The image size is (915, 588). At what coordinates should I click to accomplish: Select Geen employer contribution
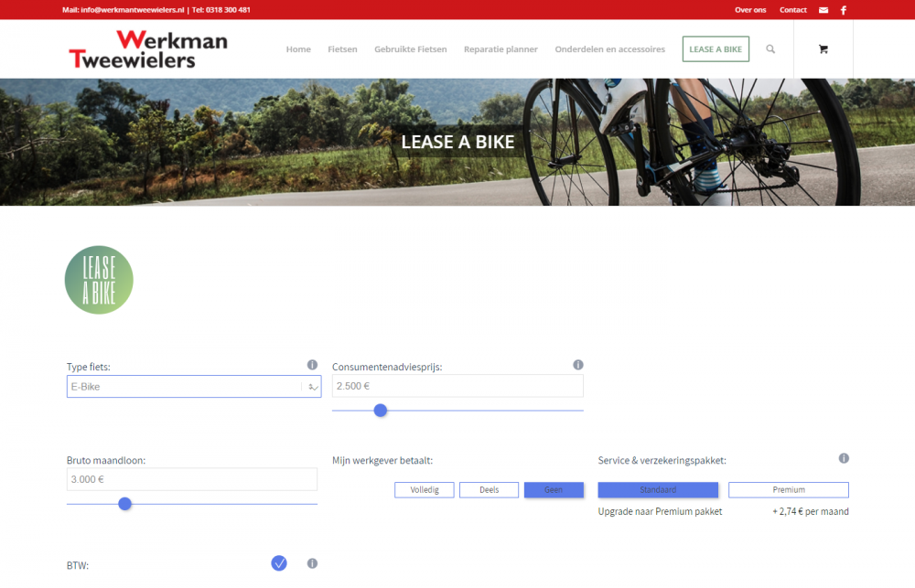point(554,490)
